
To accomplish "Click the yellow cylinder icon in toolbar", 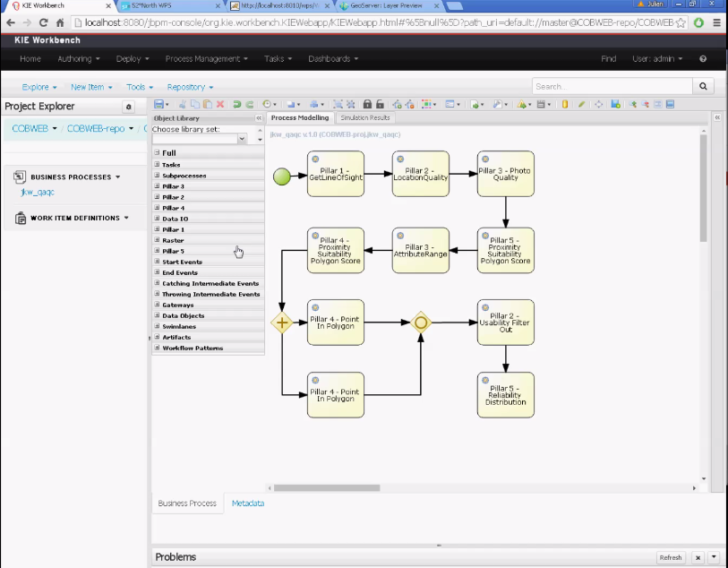I will tap(564, 104).
